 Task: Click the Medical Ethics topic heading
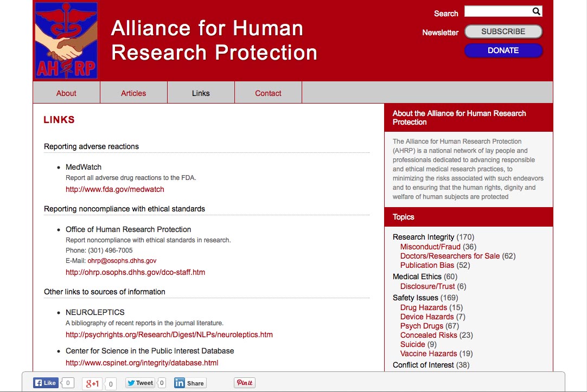tap(417, 277)
